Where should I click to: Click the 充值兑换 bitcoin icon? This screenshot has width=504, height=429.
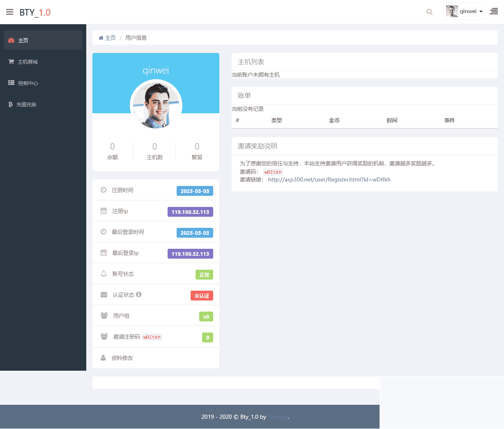tap(10, 104)
